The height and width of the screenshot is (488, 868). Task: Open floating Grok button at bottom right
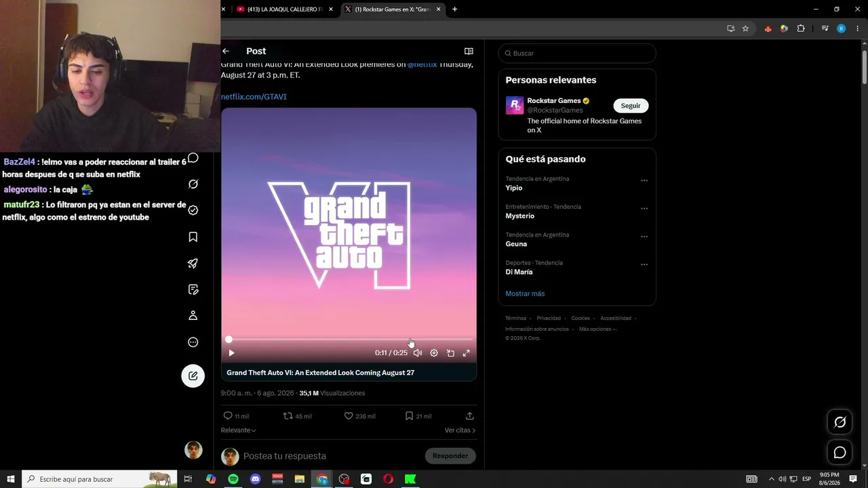tap(840, 422)
